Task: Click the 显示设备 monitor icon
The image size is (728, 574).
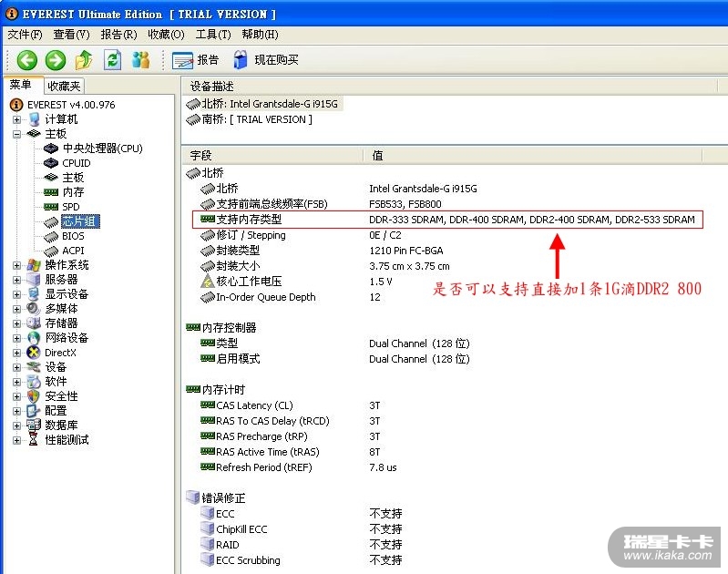Action: coord(34,294)
